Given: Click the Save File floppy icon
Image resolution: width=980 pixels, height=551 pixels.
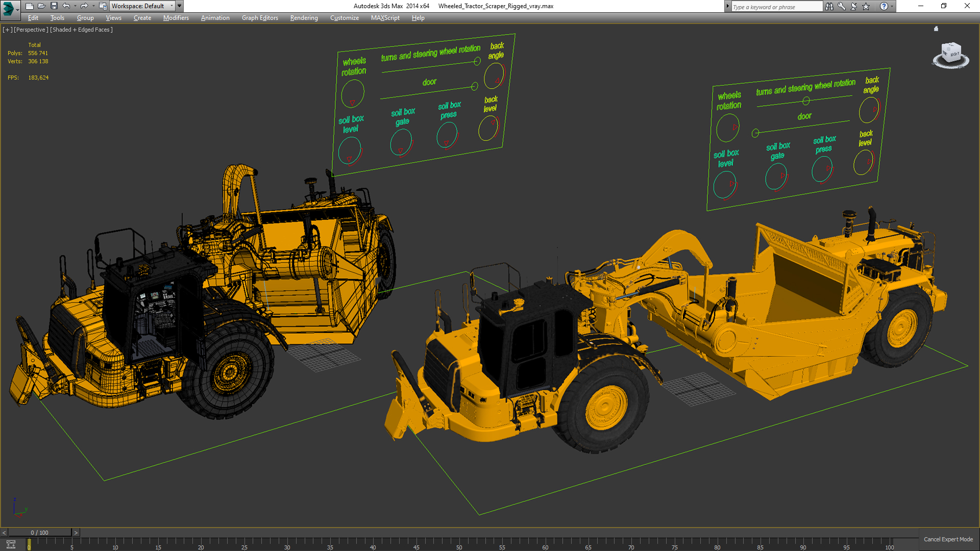Looking at the screenshot, I should [x=54, y=6].
